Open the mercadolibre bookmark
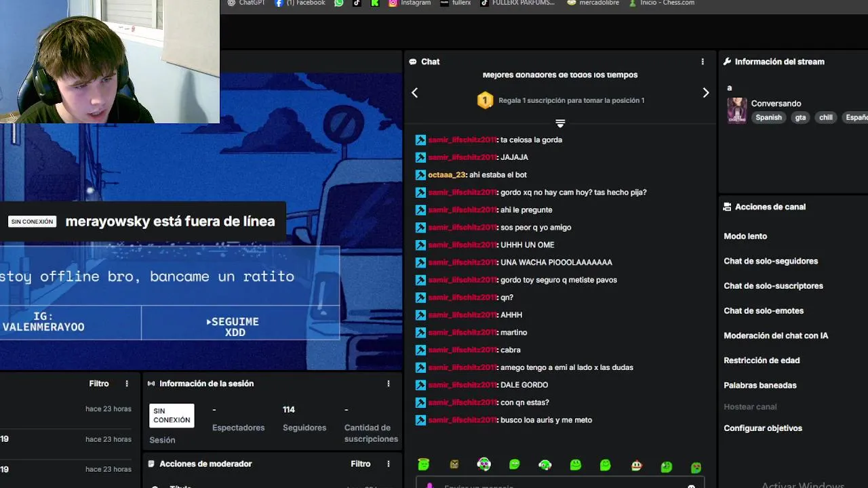This screenshot has height=488, width=868. tap(594, 3)
